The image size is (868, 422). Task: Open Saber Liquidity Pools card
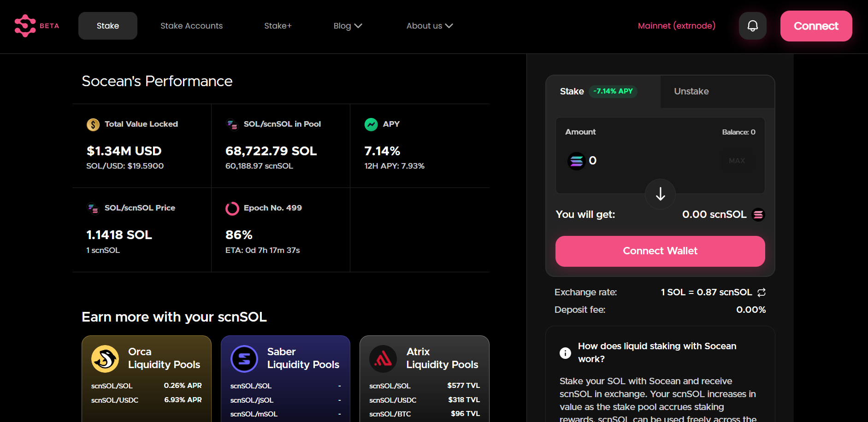pos(286,379)
